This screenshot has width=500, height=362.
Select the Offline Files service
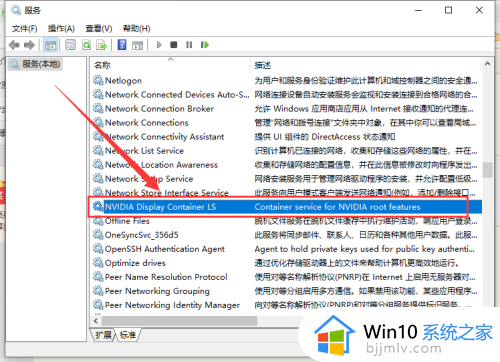(x=287, y=221)
